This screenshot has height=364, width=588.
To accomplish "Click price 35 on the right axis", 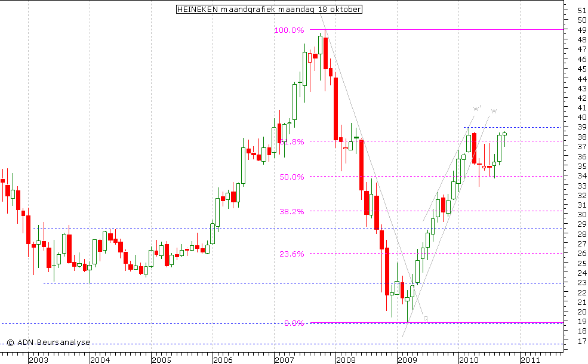I will [582, 166].
